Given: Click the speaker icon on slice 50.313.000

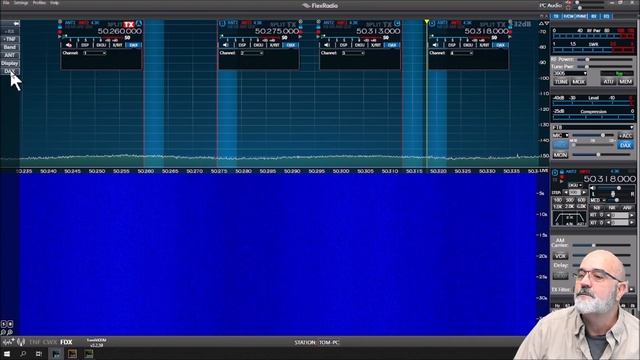Looking at the screenshot, I should 327,45.
